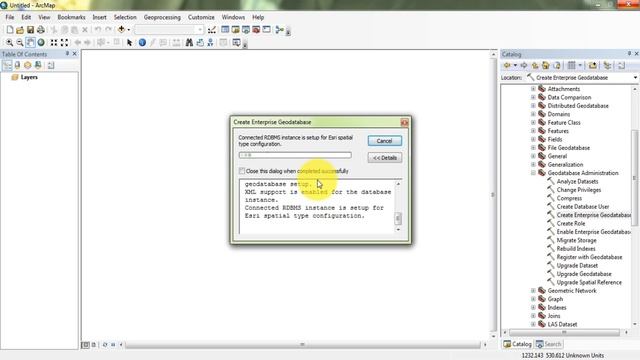The image size is (640, 360).
Task: Open the Search window toolbar icon
Action: [x=246, y=30]
